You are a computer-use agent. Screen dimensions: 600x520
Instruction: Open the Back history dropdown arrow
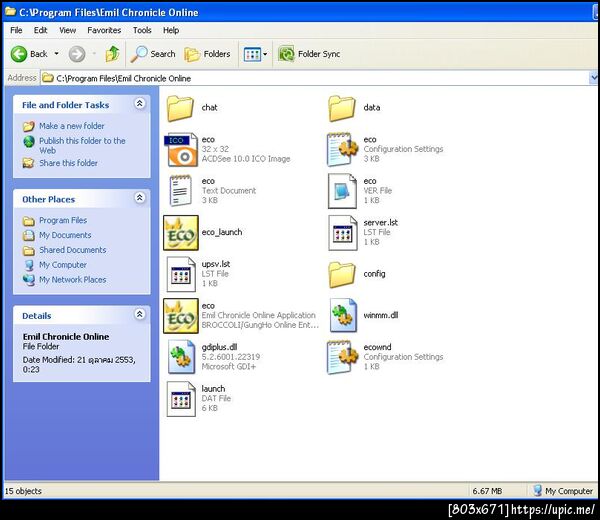(56, 54)
